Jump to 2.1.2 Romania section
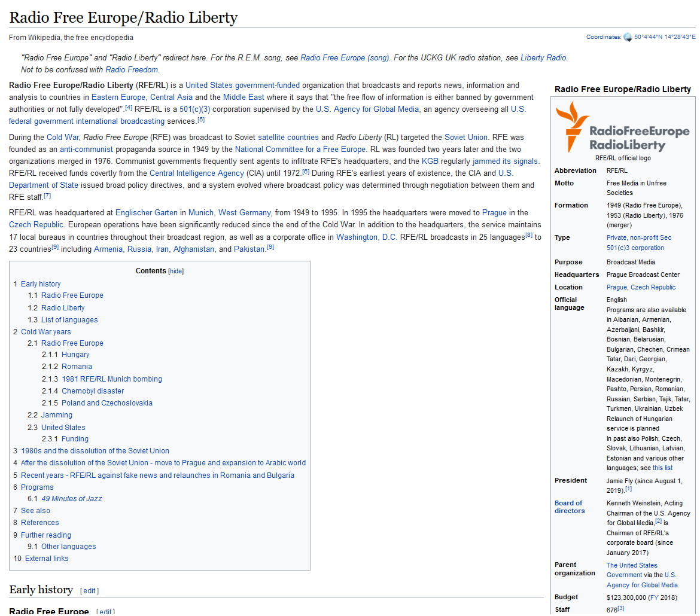This screenshot has height=616, width=700. pos(77,367)
